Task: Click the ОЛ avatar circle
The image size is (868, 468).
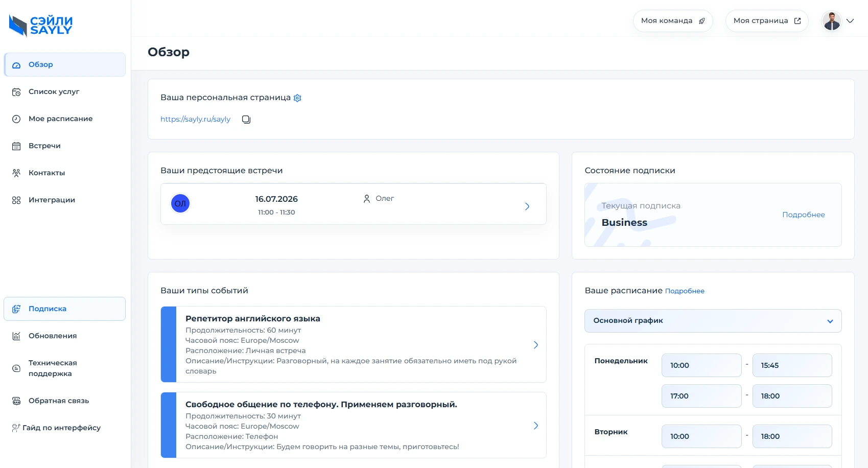Action: [x=180, y=203]
